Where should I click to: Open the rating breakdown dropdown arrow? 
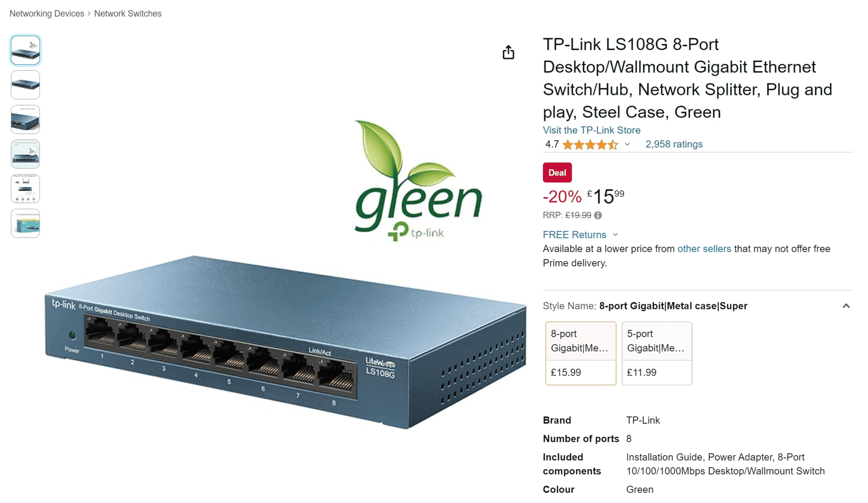tap(627, 145)
